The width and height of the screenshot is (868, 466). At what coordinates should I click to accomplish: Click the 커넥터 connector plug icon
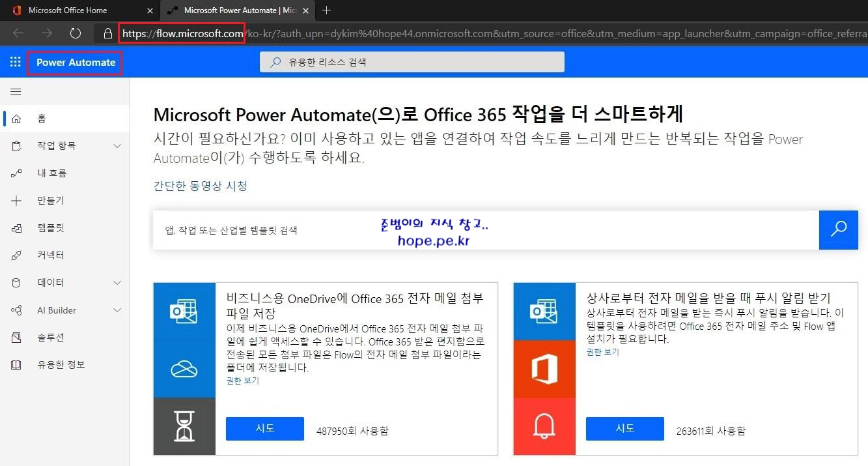click(17, 255)
